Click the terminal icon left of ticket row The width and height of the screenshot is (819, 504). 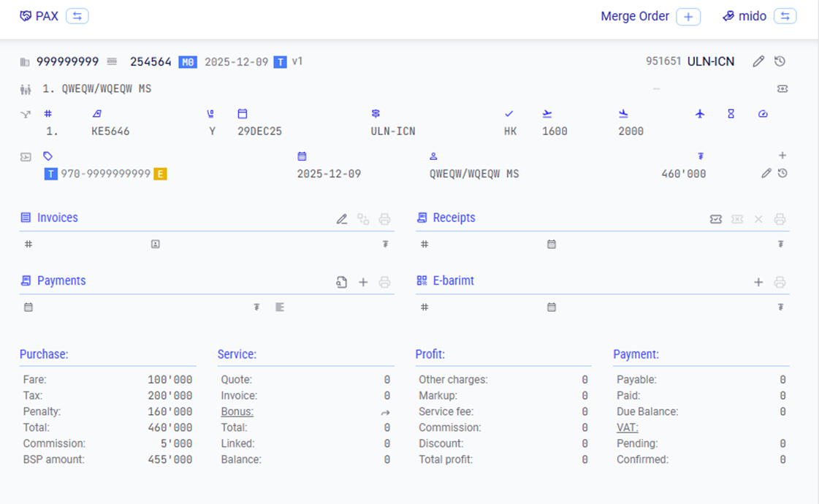click(26, 156)
